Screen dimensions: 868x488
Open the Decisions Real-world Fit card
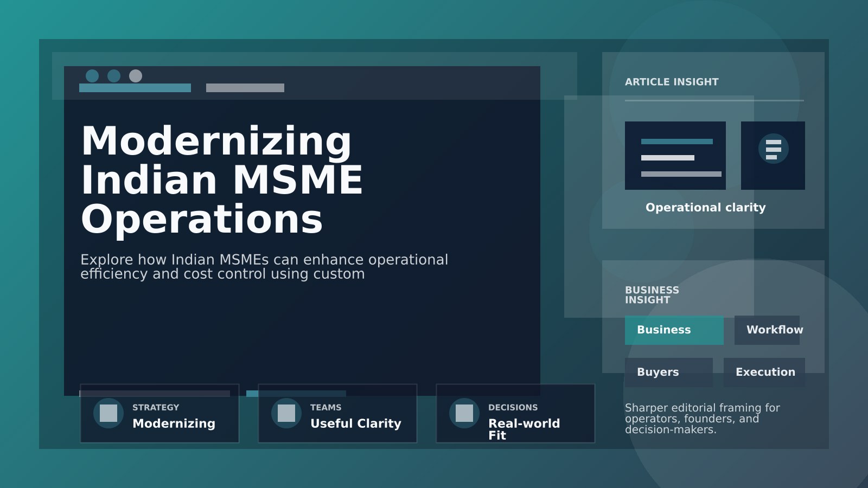[x=515, y=413]
